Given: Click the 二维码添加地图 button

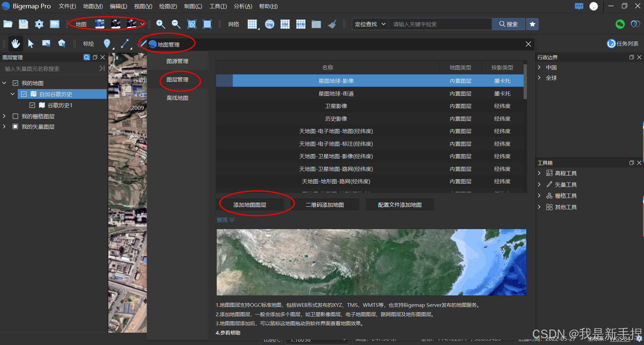Looking at the screenshot, I should click(325, 205).
